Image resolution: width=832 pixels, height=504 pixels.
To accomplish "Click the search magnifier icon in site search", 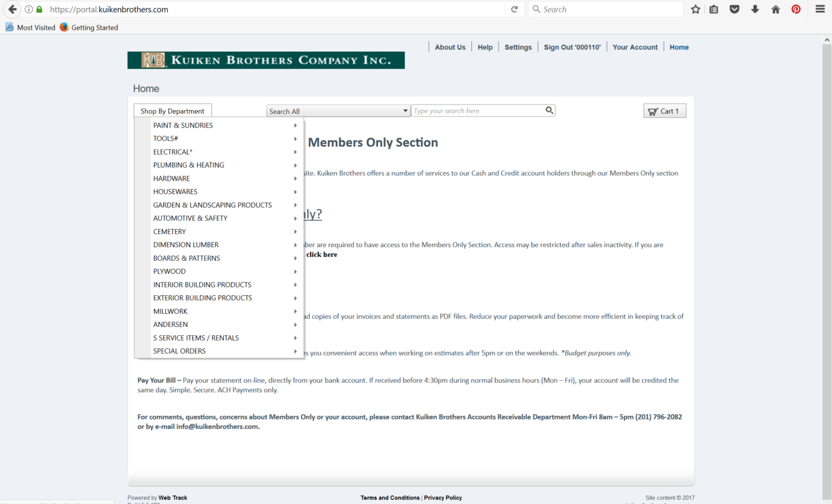I will point(549,110).
